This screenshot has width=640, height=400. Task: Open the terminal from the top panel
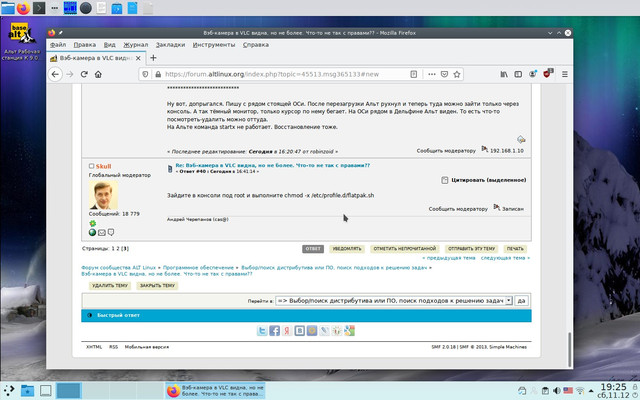click(39, 8)
